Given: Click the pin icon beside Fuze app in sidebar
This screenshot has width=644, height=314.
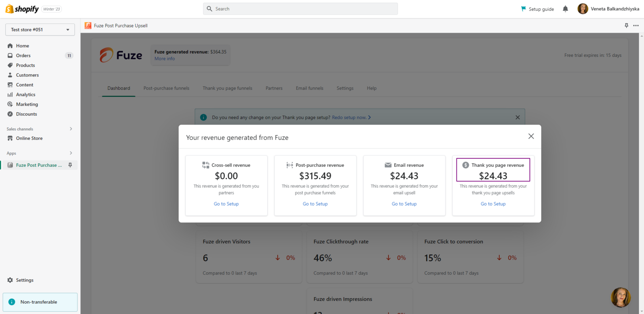Looking at the screenshot, I should coord(70,165).
